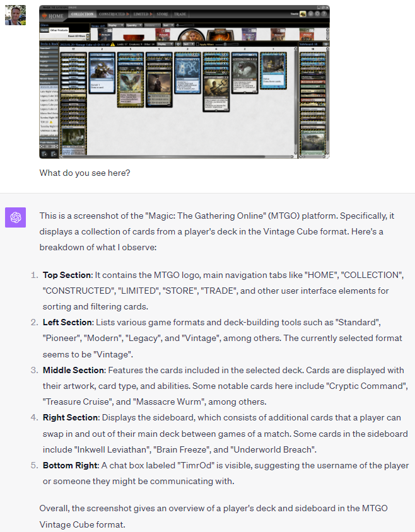
Task: Click the sideboard vertical scrollbar
Action: pos(327,101)
